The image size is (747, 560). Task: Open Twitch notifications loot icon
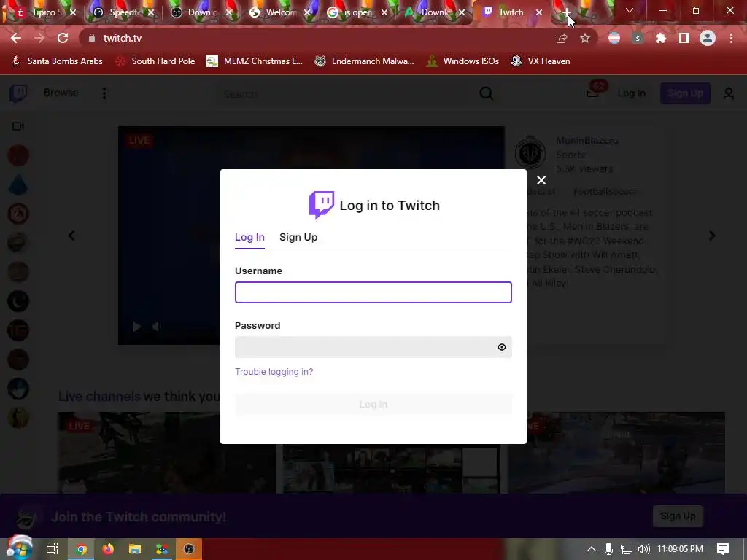592,93
